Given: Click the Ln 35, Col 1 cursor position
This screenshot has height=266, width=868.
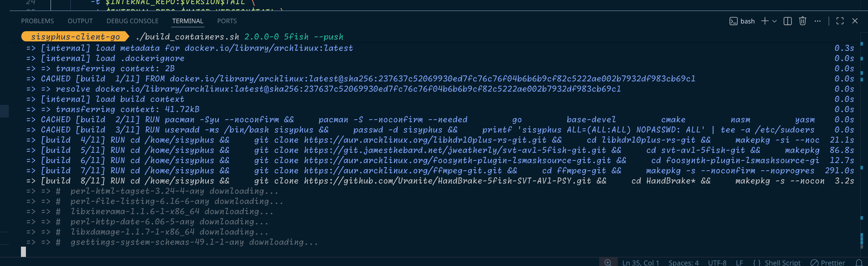Looking at the screenshot, I should point(640,263).
